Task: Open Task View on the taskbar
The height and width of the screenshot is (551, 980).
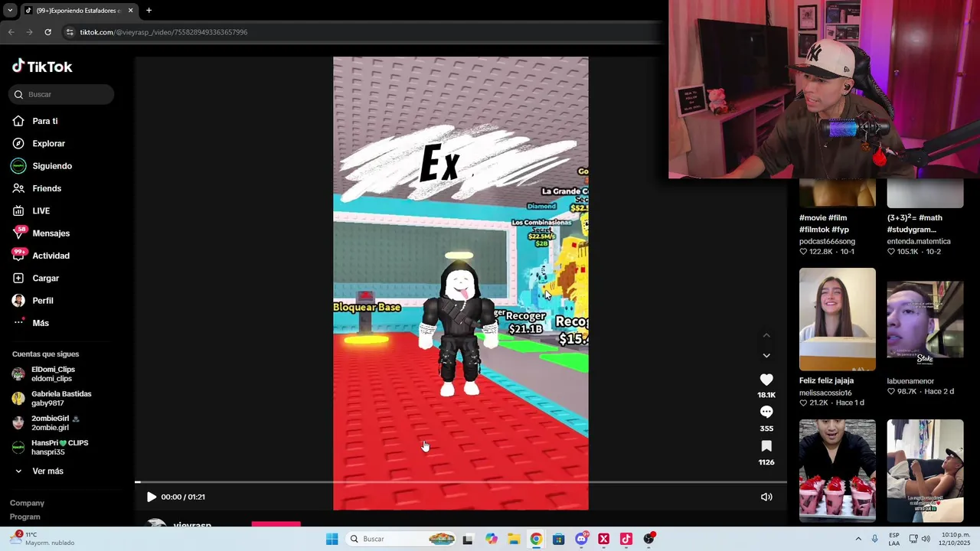Action: click(468, 539)
